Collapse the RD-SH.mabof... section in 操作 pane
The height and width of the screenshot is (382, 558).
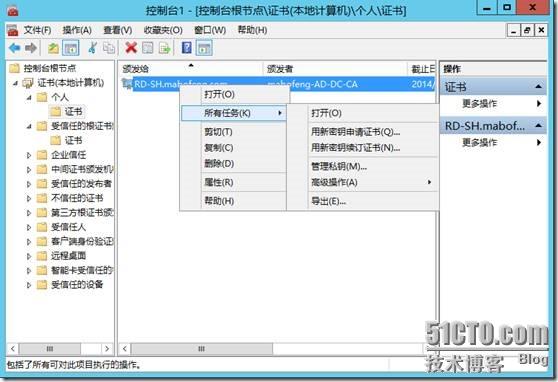click(538, 125)
